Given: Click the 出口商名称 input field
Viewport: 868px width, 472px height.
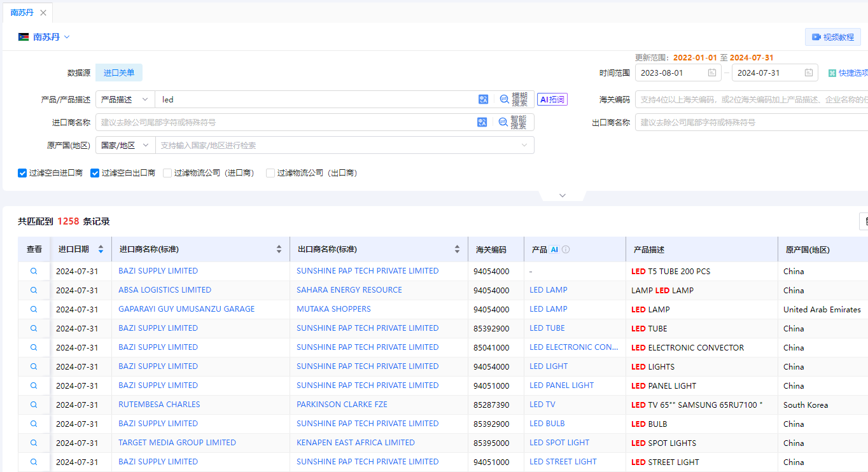Looking at the screenshot, I should 752,122.
